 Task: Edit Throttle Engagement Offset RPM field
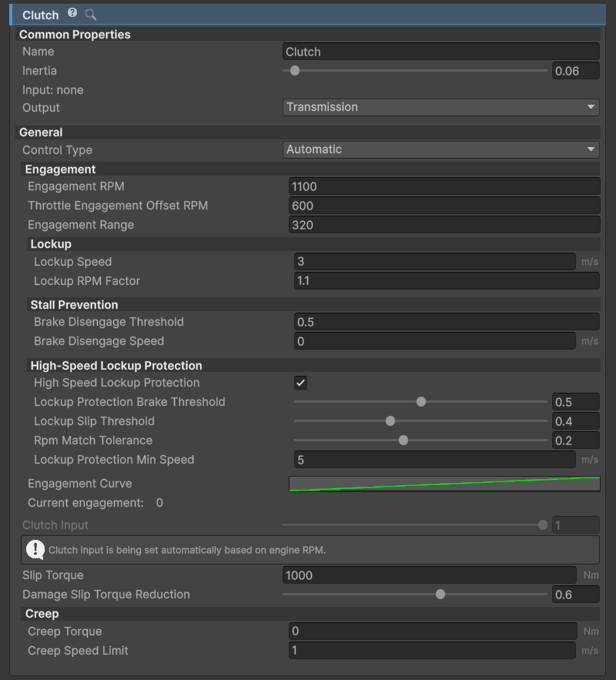[x=444, y=206]
